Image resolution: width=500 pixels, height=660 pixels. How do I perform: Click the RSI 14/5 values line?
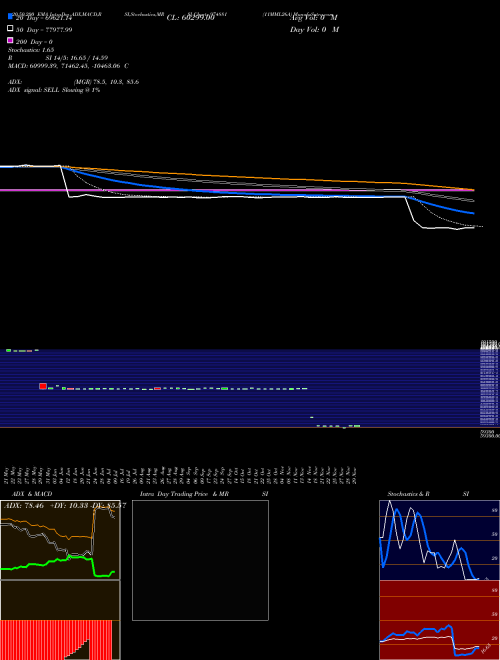tap(58, 58)
